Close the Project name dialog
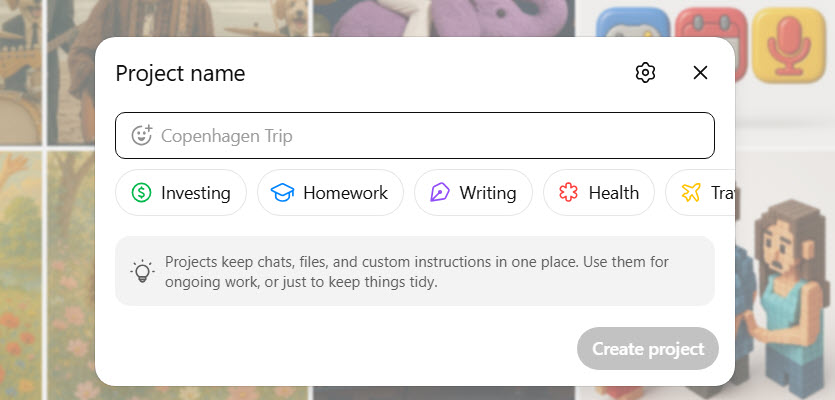The height and width of the screenshot is (400, 835). coord(700,72)
